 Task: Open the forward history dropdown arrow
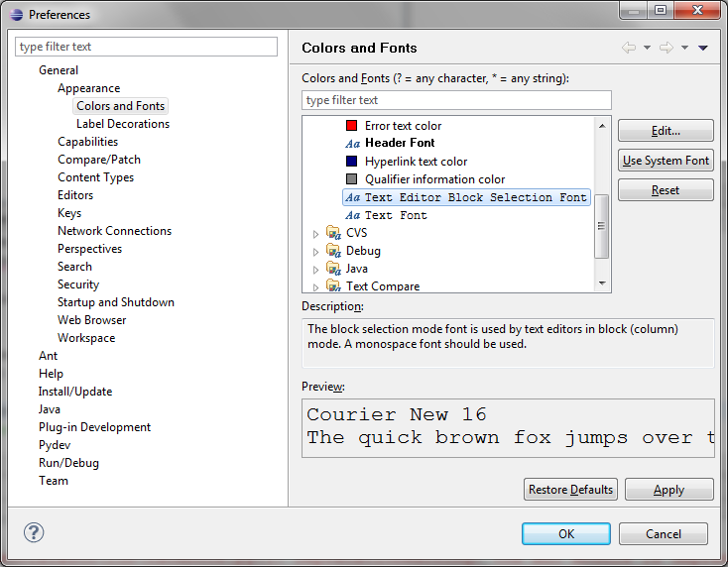684,48
